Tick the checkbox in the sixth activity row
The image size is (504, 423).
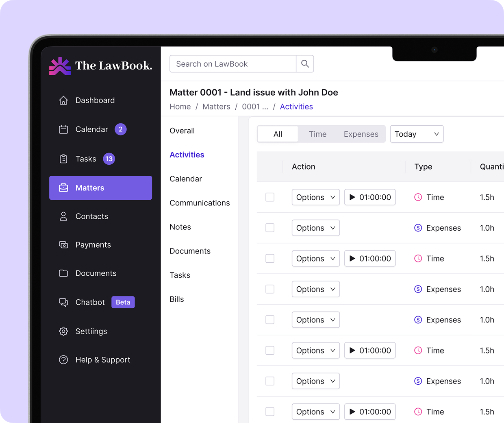(270, 350)
